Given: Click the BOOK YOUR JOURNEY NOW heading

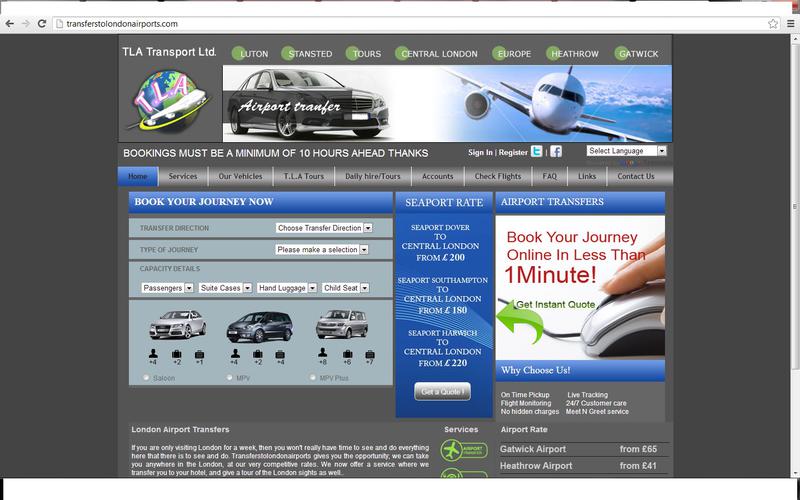Looking at the screenshot, I should coord(204,202).
